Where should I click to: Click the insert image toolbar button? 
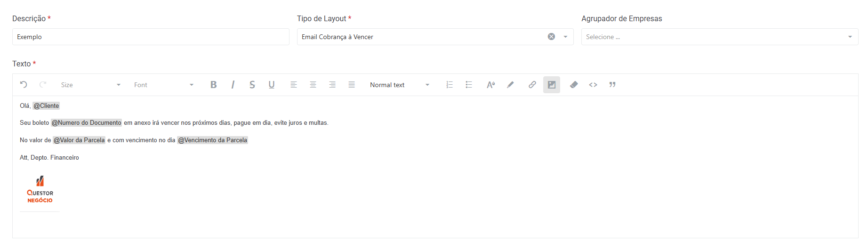tap(552, 85)
